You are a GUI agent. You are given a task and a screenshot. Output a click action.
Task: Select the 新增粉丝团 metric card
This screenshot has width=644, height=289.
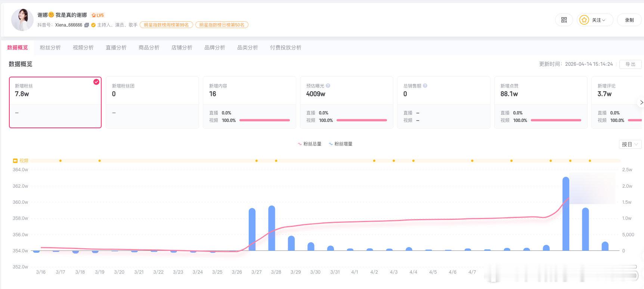click(x=152, y=102)
